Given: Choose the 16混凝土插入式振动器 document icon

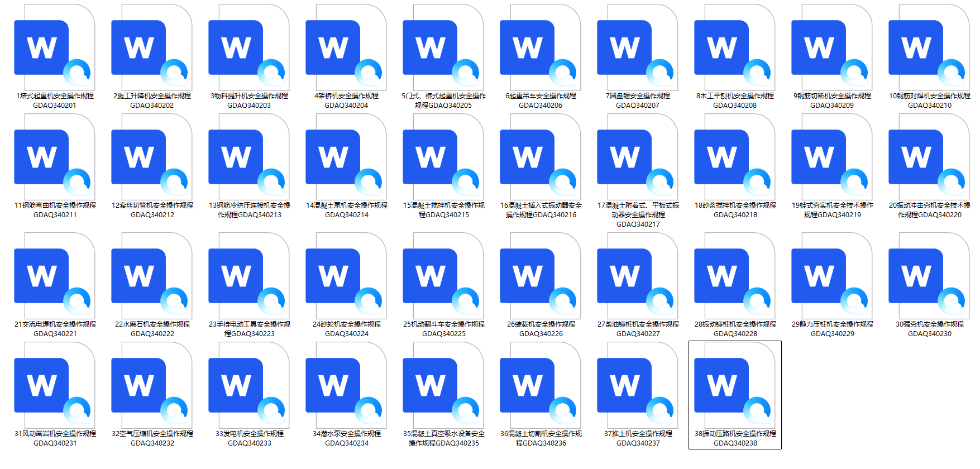Looking at the screenshot, I should (541, 157).
